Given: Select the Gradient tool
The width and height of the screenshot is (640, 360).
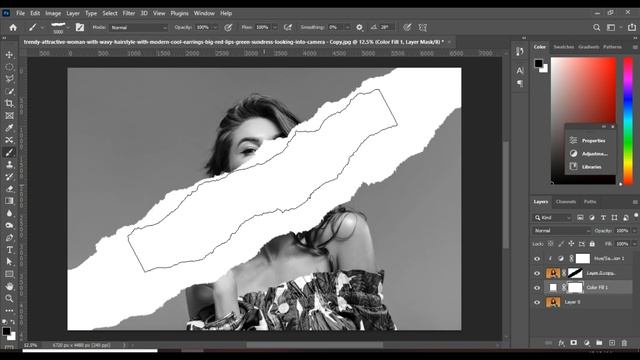Looking at the screenshot, I should click(x=9, y=201).
